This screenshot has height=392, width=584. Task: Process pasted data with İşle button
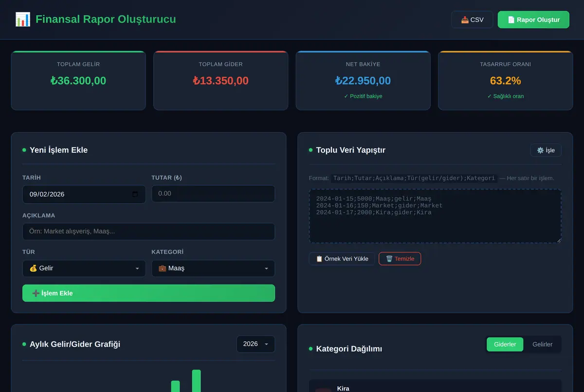pos(546,150)
